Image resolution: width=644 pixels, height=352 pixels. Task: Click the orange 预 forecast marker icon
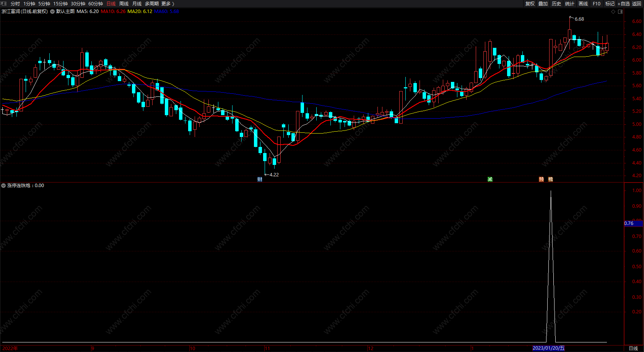pos(541,179)
